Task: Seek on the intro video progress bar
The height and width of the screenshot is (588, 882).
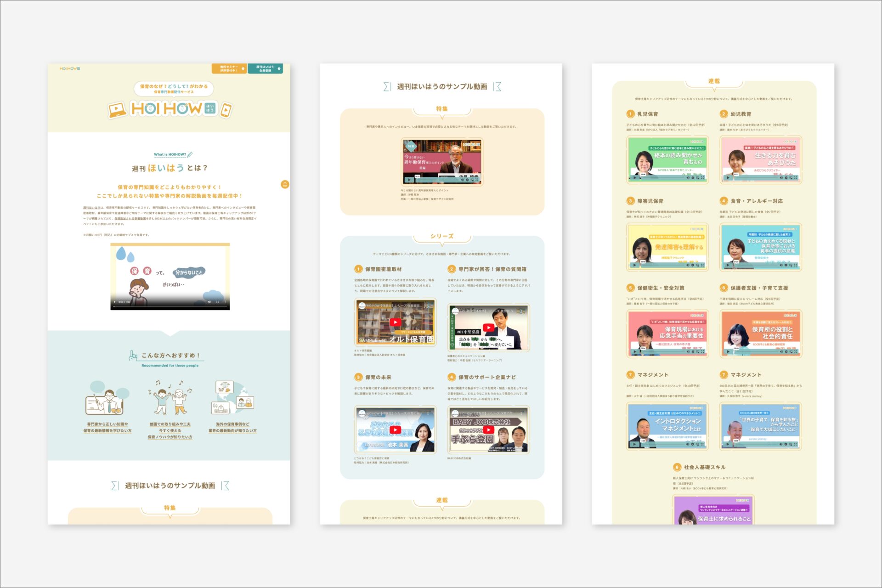Action: [170, 306]
